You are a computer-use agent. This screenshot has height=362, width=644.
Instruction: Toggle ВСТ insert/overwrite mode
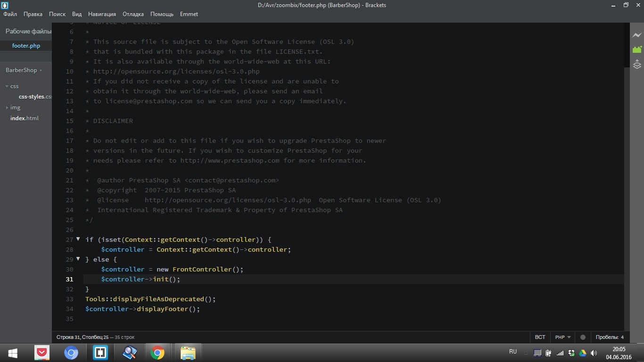540,337
